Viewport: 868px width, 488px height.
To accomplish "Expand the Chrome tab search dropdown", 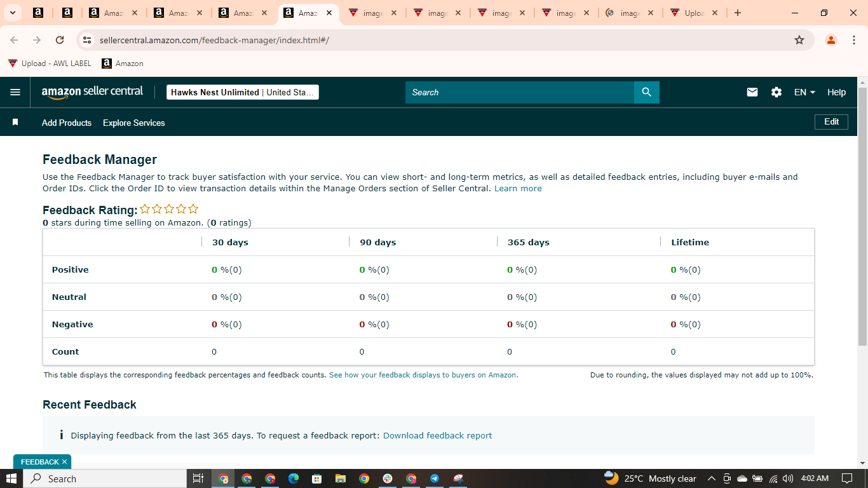I will [12, 13].
